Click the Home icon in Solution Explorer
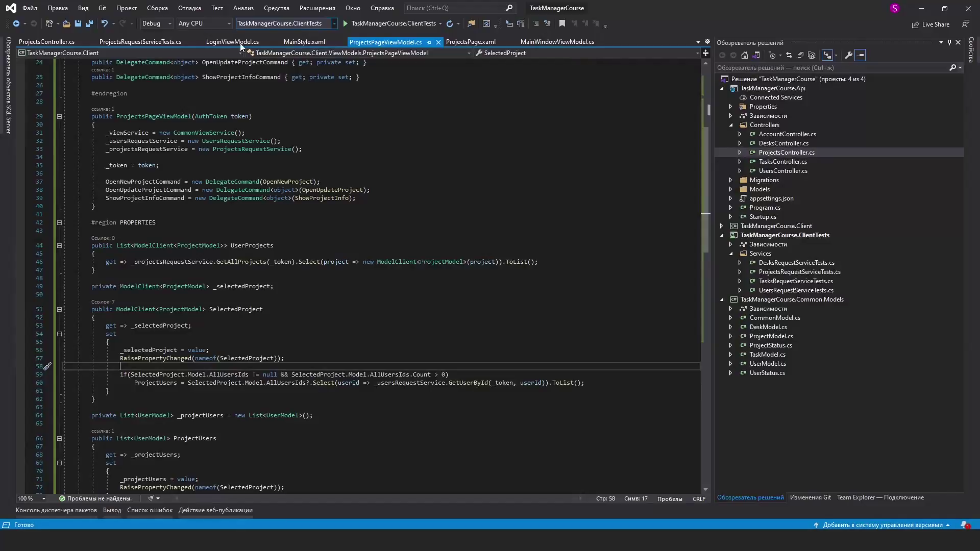The image size is (980, 551). coord(745,55)
